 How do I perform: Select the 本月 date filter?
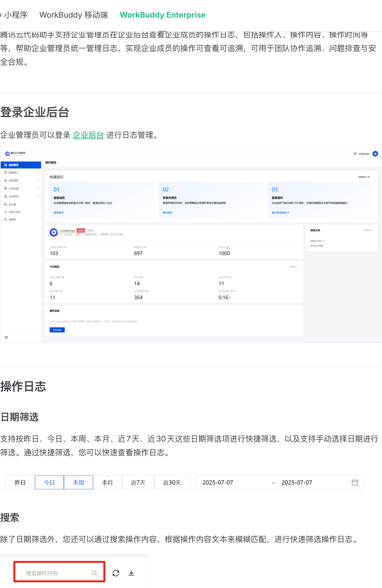[107, 482]
